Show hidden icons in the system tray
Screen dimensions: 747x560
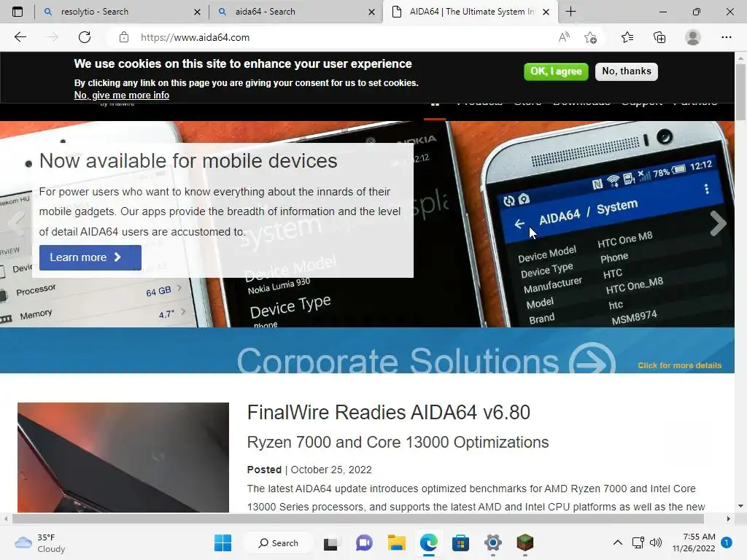coord(617,542)
